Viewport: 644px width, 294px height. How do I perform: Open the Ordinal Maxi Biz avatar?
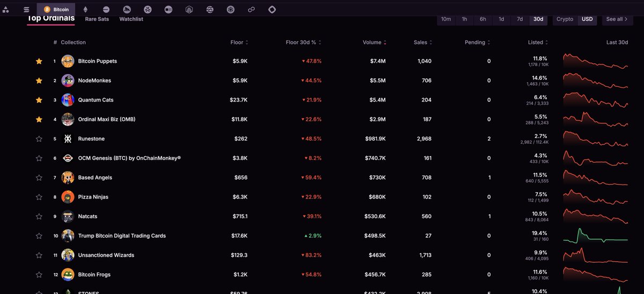coord(68,119)
